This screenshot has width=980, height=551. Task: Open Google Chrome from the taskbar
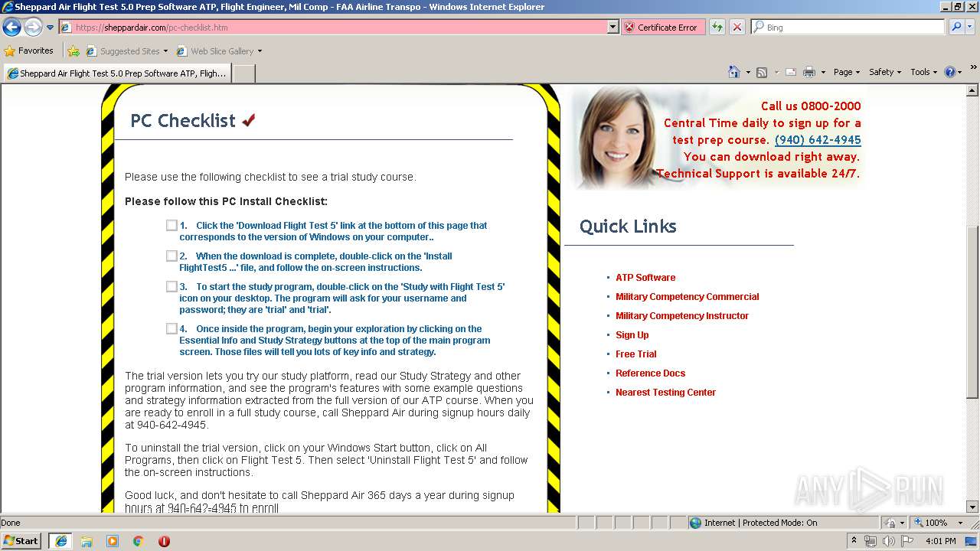pyautogui.click(x=139, y=541)
